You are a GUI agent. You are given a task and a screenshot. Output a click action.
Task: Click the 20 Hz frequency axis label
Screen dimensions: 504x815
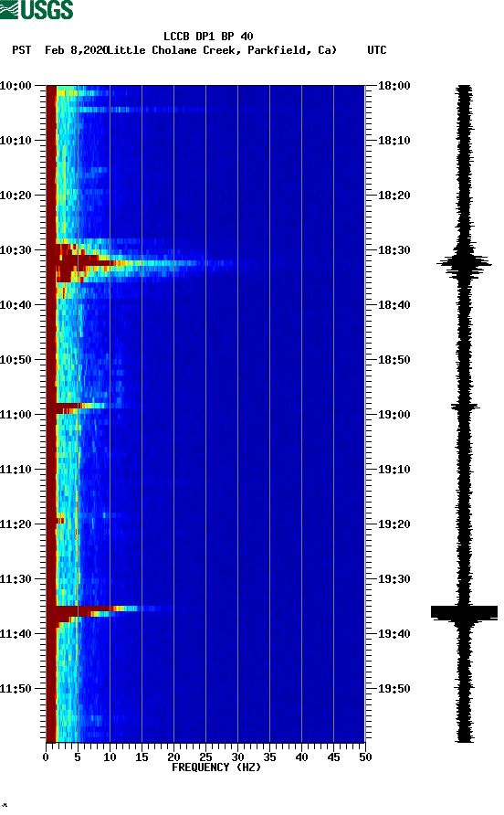click(x=173, y=757)
